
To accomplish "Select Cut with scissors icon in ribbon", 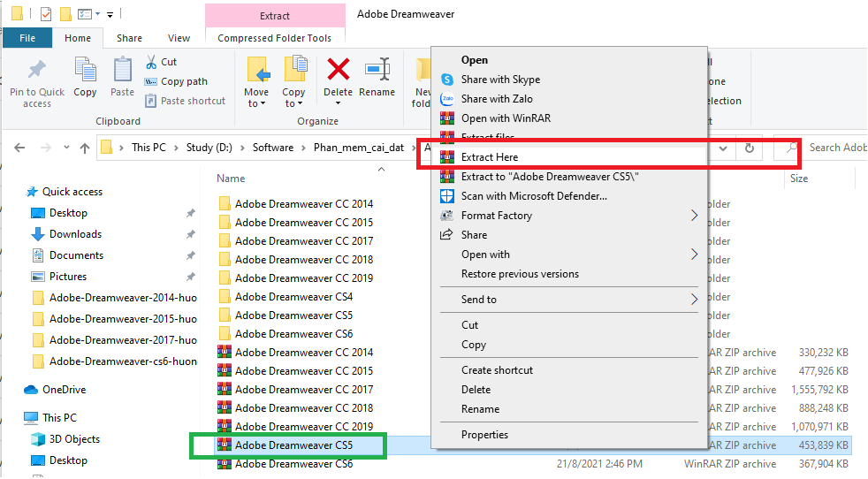I will pos(161,62).
